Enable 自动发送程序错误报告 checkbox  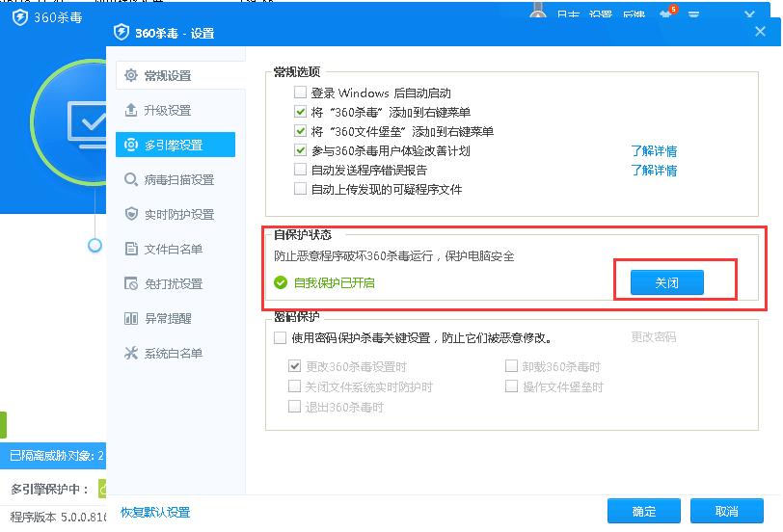point(300,170)
